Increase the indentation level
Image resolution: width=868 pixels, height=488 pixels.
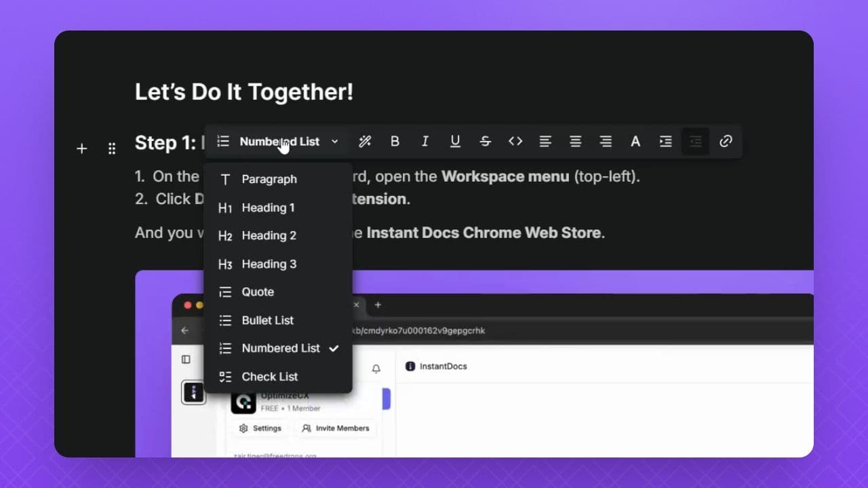[665, 141]
